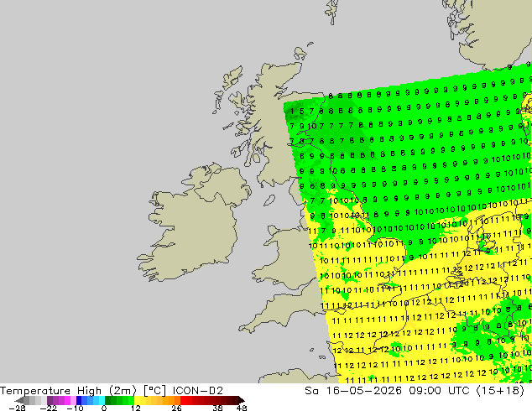This screenshot has width=532, height=411.
Task: Click the dark blue swatch at -10 in legend
Action: pos(79,400)
